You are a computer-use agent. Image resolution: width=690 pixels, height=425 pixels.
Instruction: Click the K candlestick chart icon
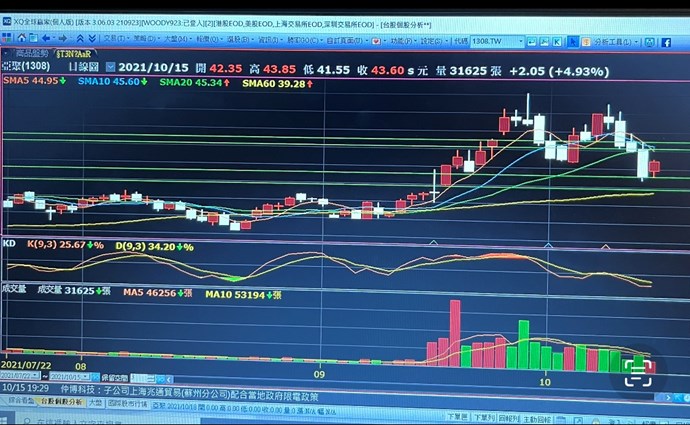(557, 42)
